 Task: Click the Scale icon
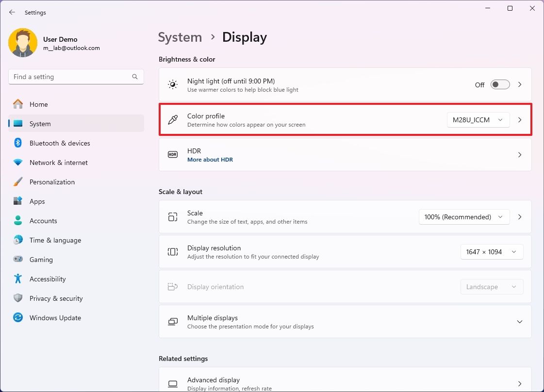172,217
